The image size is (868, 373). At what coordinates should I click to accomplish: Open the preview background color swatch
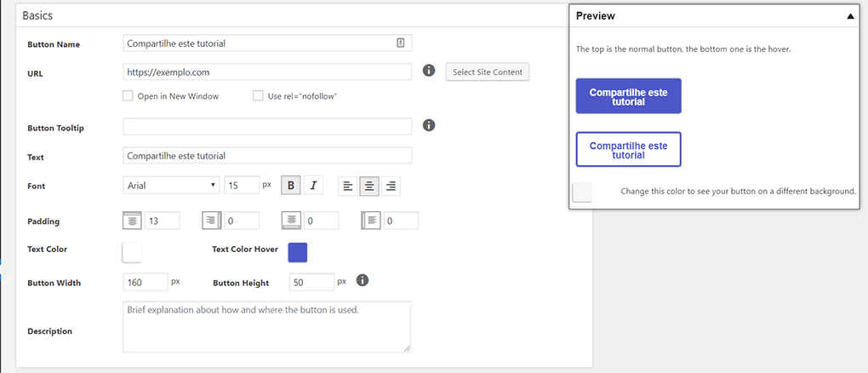pyautogui.click(x=582, y=192)
